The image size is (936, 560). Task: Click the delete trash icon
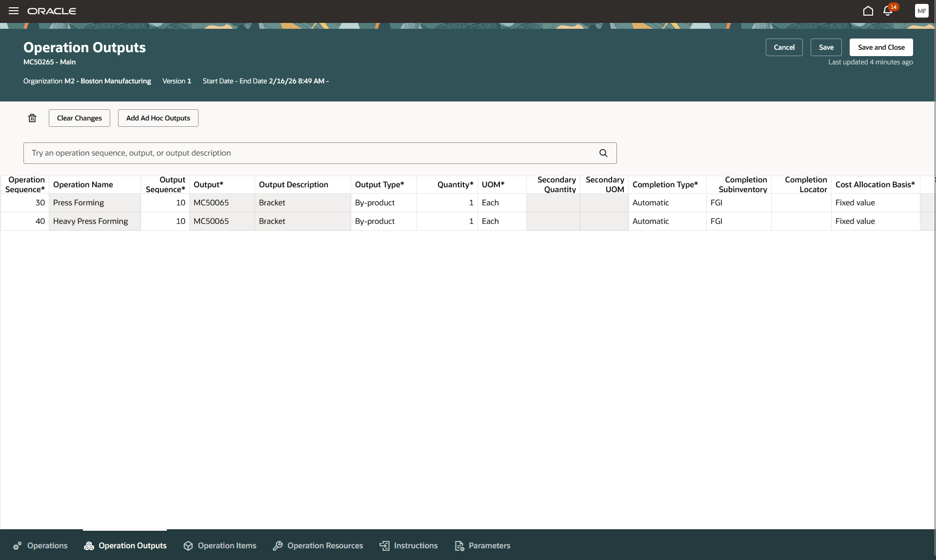(x=32, y=118)
